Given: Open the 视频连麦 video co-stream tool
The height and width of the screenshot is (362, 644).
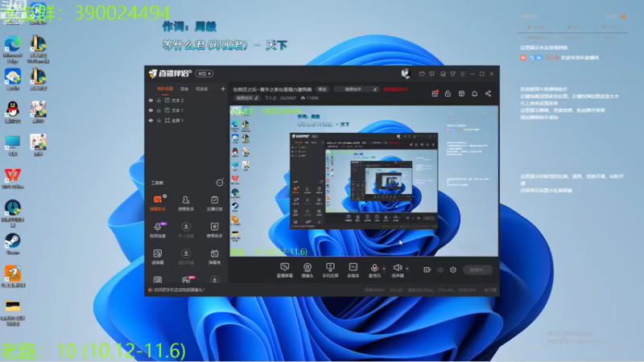Looking at the screenshot, I should coord(158,230).
